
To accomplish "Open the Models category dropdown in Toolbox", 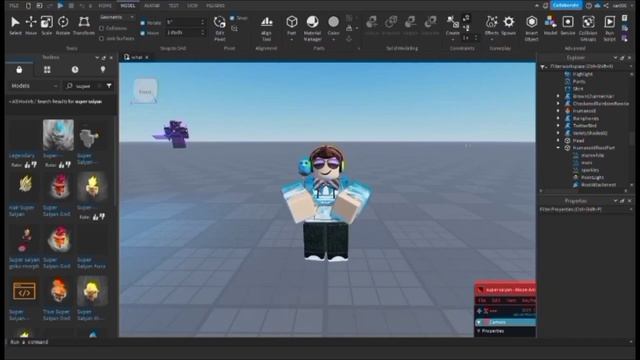I will tap(34, 86).
